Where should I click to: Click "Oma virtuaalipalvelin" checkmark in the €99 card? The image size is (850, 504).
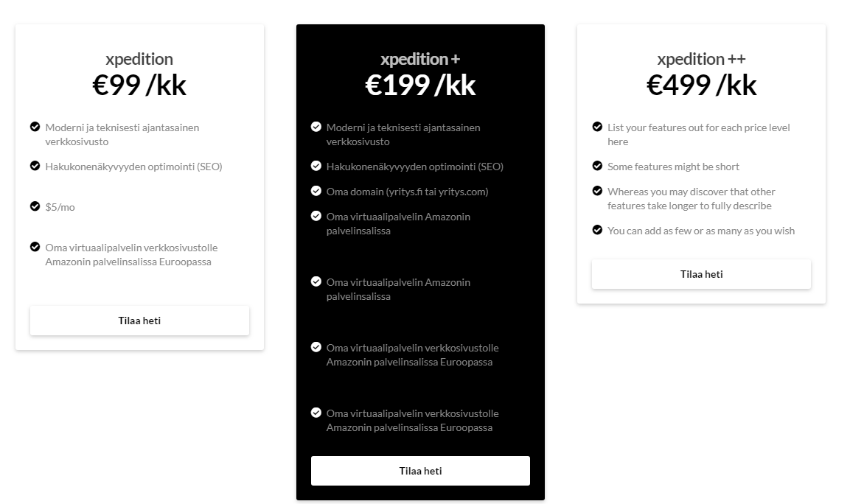(x=35, y=247)
